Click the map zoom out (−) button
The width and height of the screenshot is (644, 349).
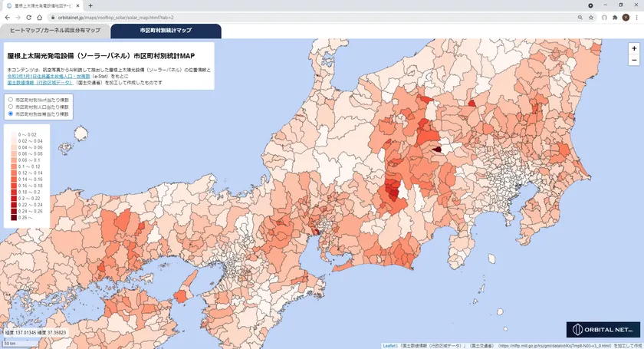pyautogui.click(x=633, y=61)
